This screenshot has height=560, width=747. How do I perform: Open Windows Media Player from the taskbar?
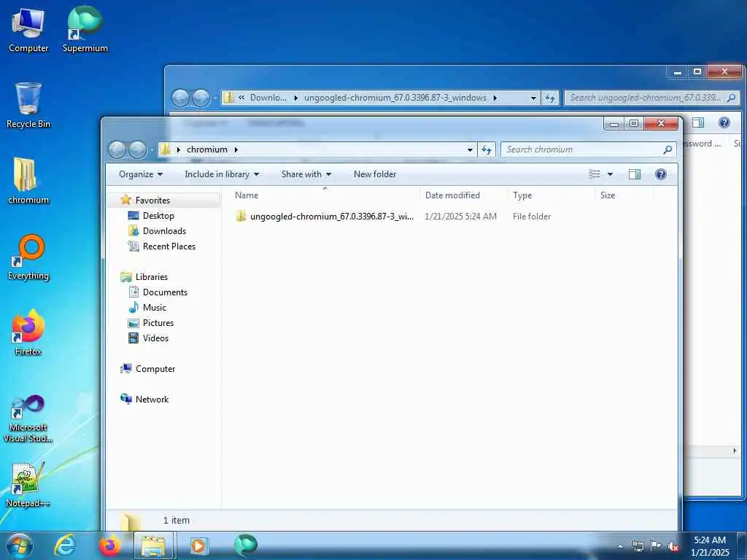pos(198,545)
